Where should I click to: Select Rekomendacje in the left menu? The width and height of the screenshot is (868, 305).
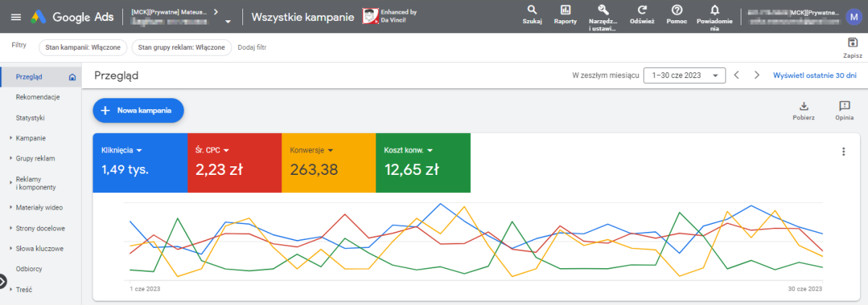tap(38, 97)
